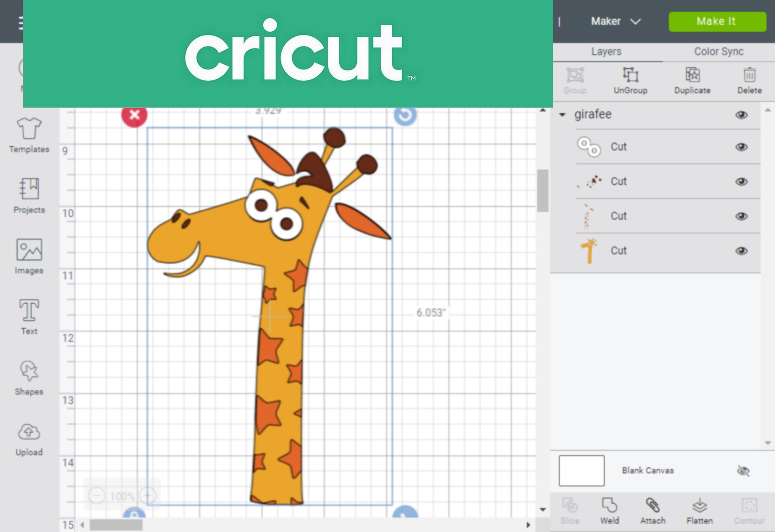Zoom out with the minus button

pos(96,496)
